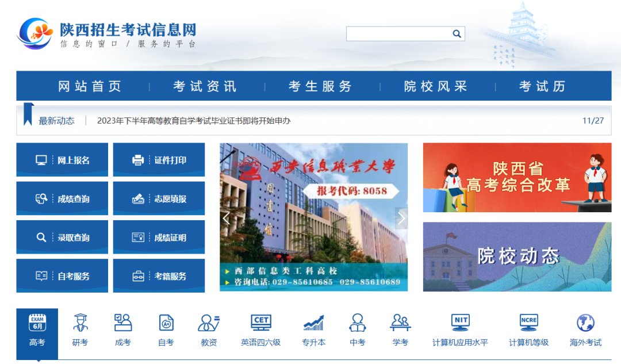This screenshot has width=621, height=364.
Task: Go to 网站首页 in the navigation bar
Action: (x=90, y=86)
